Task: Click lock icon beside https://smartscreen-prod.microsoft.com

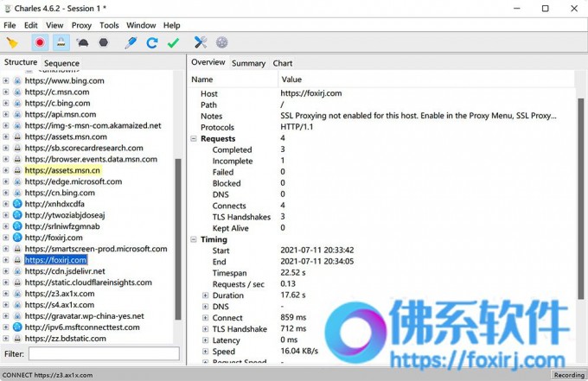Action: (17, 248)
